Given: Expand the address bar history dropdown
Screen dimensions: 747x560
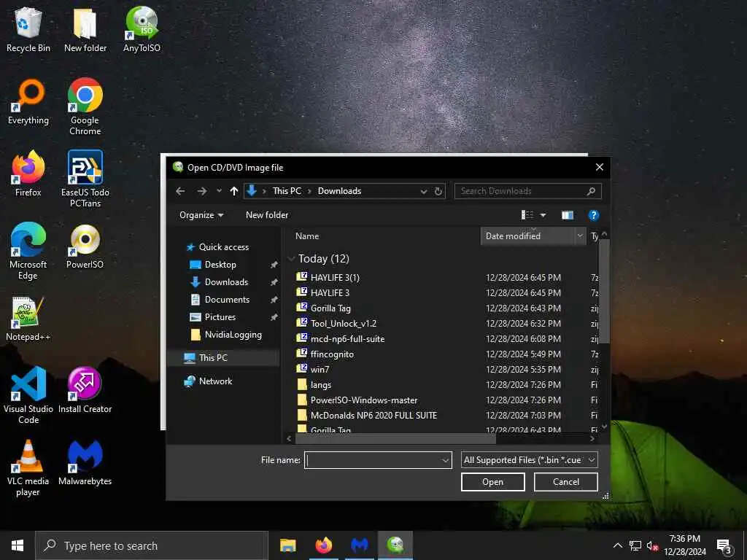Looking at the screenshot, I should pos(424,192).
